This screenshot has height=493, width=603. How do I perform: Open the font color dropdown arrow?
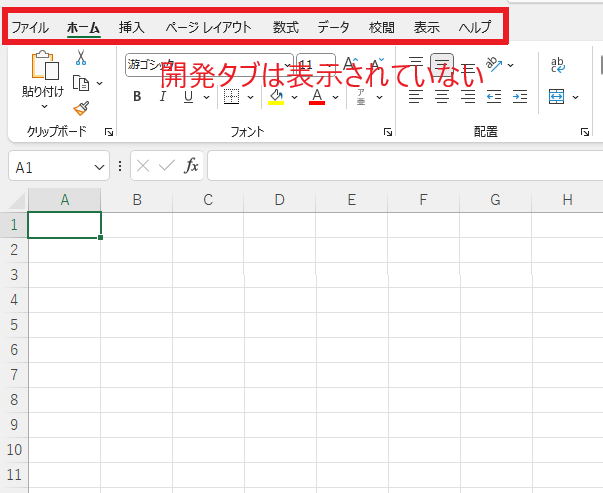point(336,97)
